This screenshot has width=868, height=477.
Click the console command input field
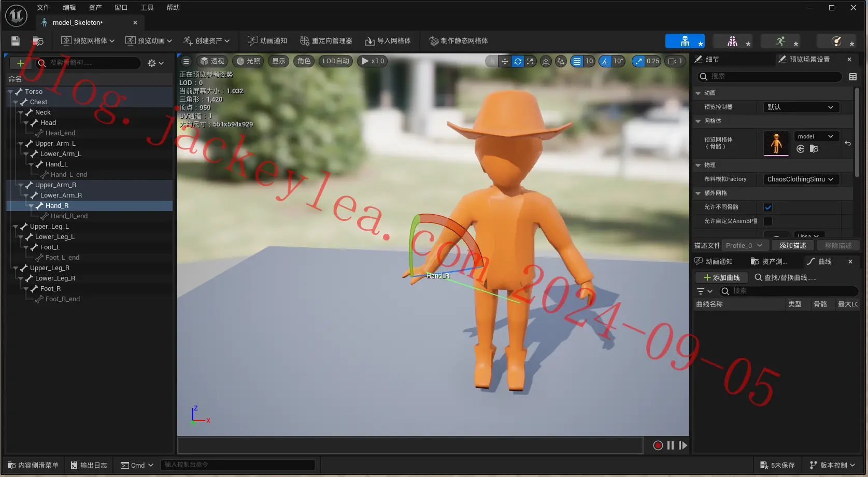coord(238,465)
